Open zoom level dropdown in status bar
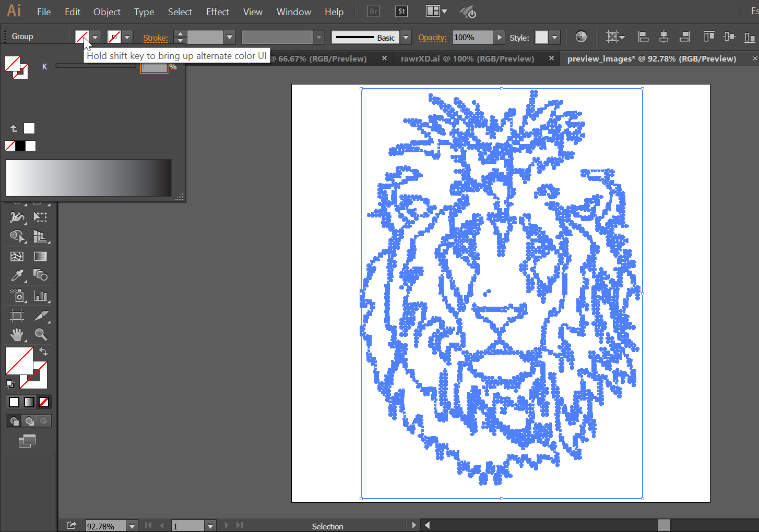Image resolution: width=759 pixels, height=532 pixels. point(132,526)
